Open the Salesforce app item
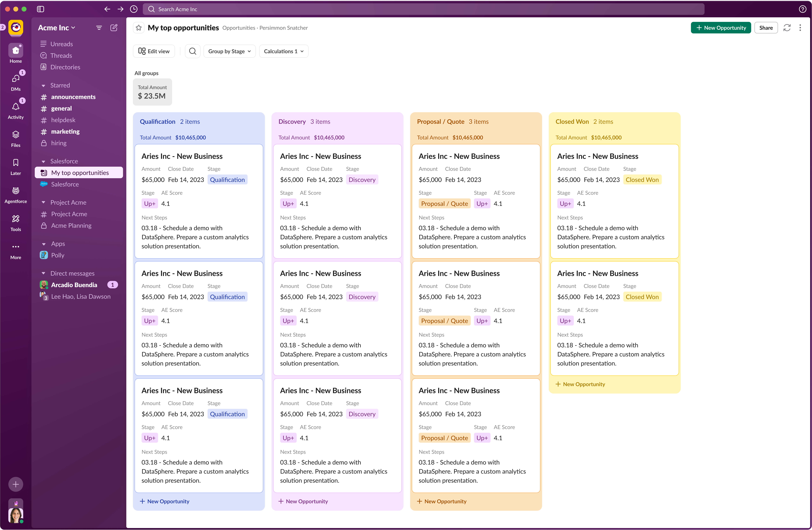 pyautogui.click(x=79, y=184)
